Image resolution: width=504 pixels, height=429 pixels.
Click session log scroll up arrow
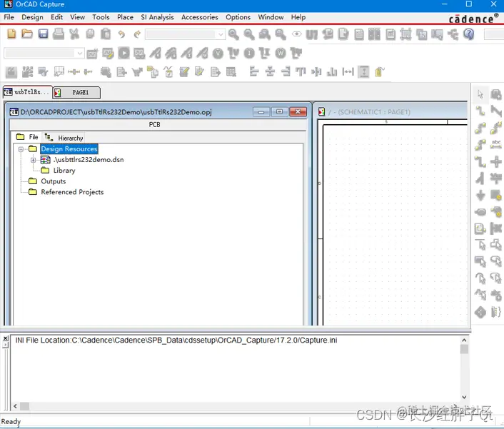(464, 340)
